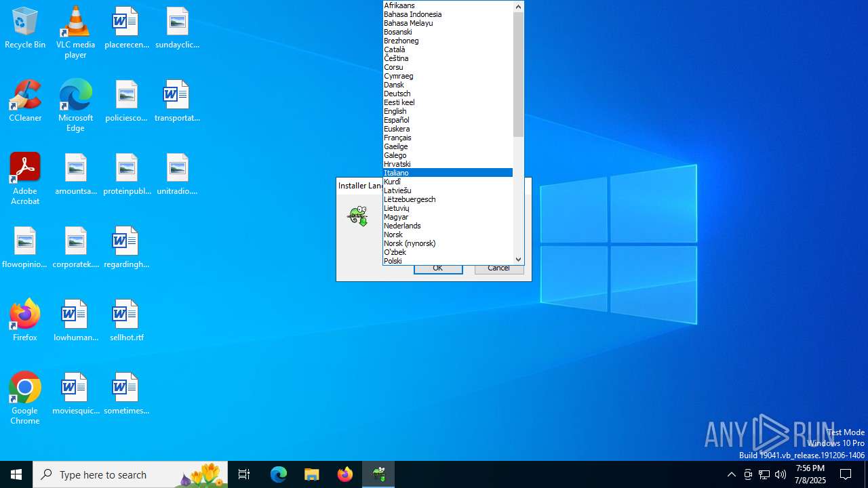The image size is (868, 488).
Task: Select Norsk (nynorsk) in the language list
Action: 448,243
